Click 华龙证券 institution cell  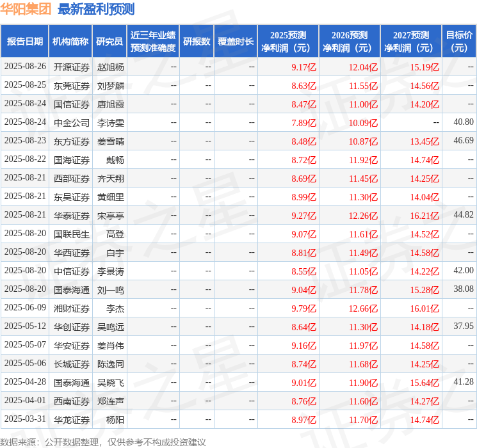point(72,420)
